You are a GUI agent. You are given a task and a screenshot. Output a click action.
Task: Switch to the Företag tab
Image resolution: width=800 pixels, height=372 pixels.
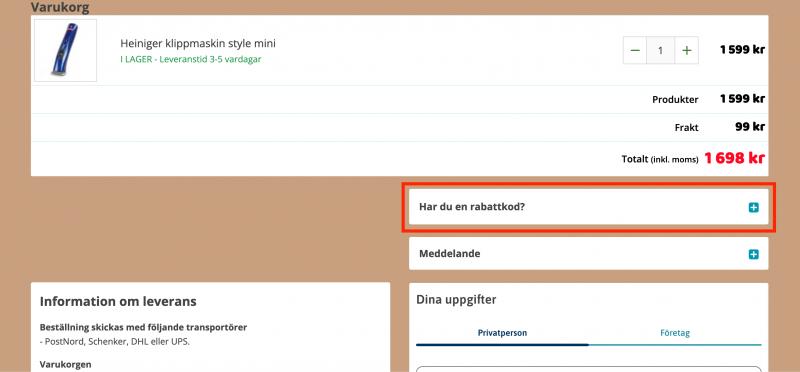click(x=675, y=333)
